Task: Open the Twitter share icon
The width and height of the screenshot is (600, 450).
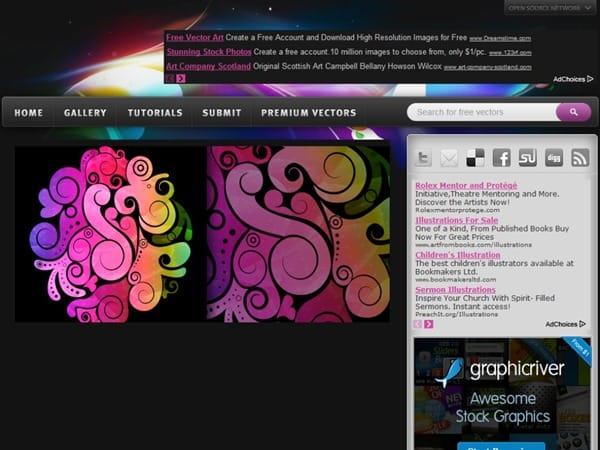Action: 423,158
